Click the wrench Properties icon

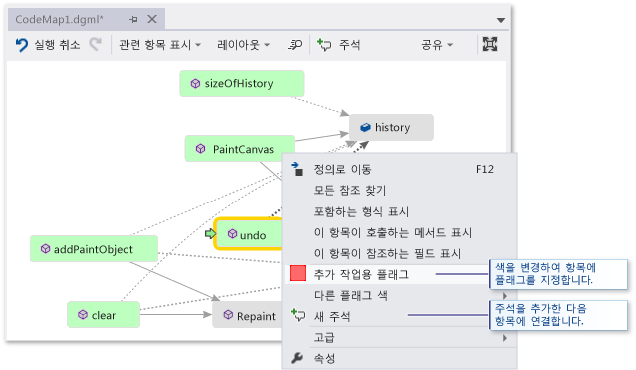297,358
